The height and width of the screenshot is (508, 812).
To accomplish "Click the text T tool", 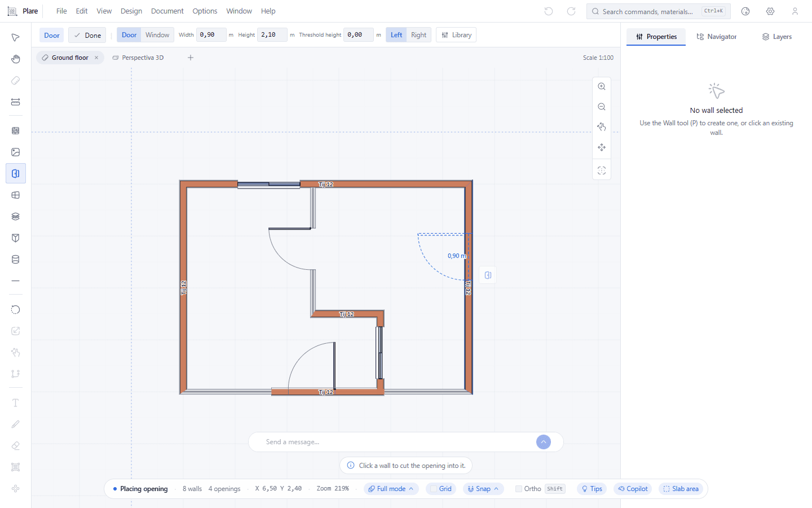I will tap(16, 402).
